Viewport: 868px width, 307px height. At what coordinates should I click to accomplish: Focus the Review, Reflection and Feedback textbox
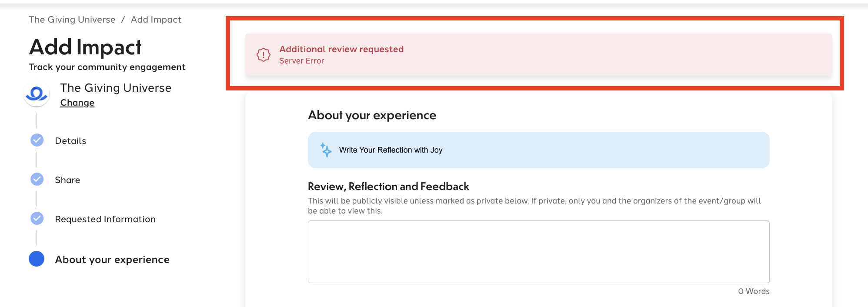tap(538, 252)
